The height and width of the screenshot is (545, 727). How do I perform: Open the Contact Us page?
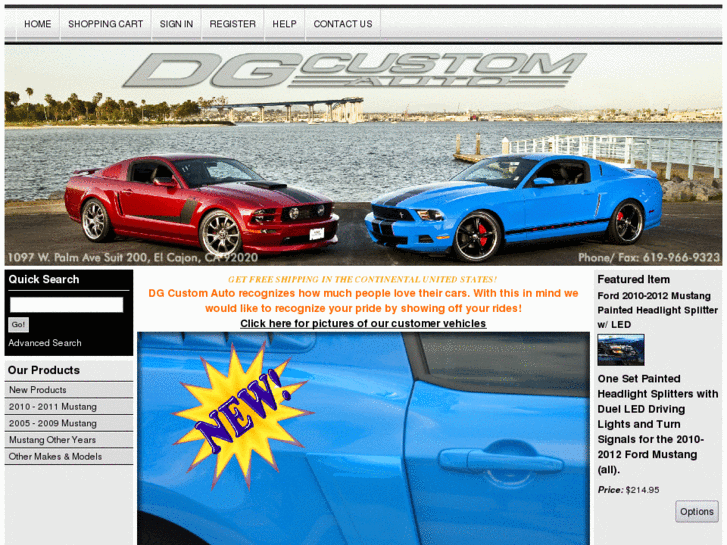(x=343, y=24)
